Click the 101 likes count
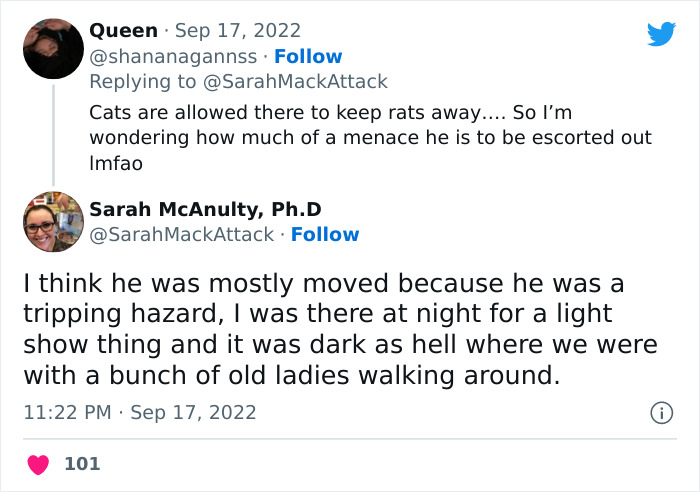The image size is (700, 492). coord(82,464)
